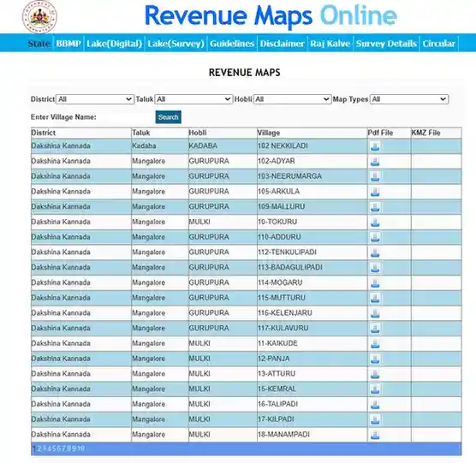Open the Taluk dropdown

[x=193, y=99]
